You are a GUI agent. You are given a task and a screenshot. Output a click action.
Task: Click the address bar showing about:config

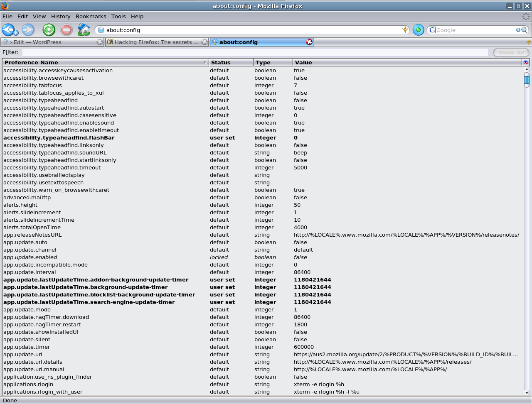click(251, 30)
